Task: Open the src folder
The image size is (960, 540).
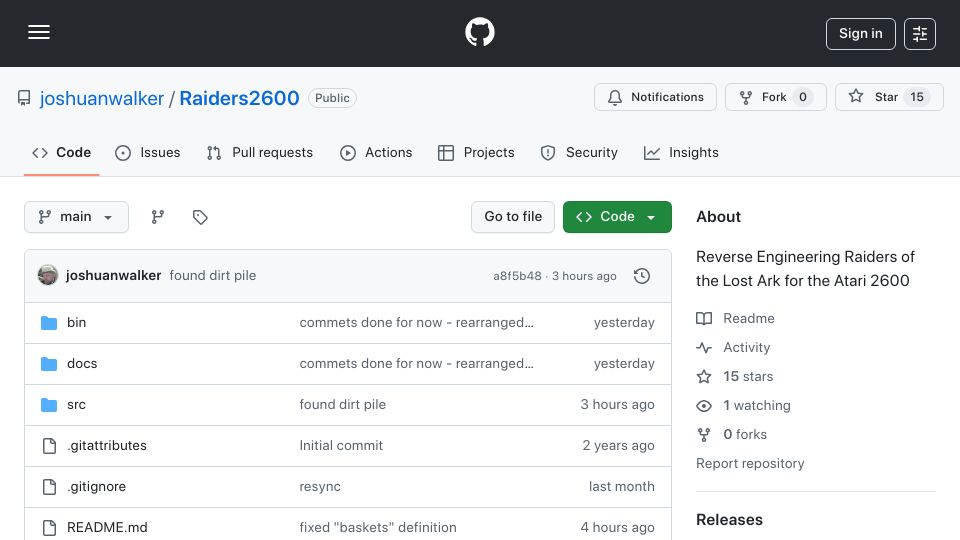Action: coord(77,405)
